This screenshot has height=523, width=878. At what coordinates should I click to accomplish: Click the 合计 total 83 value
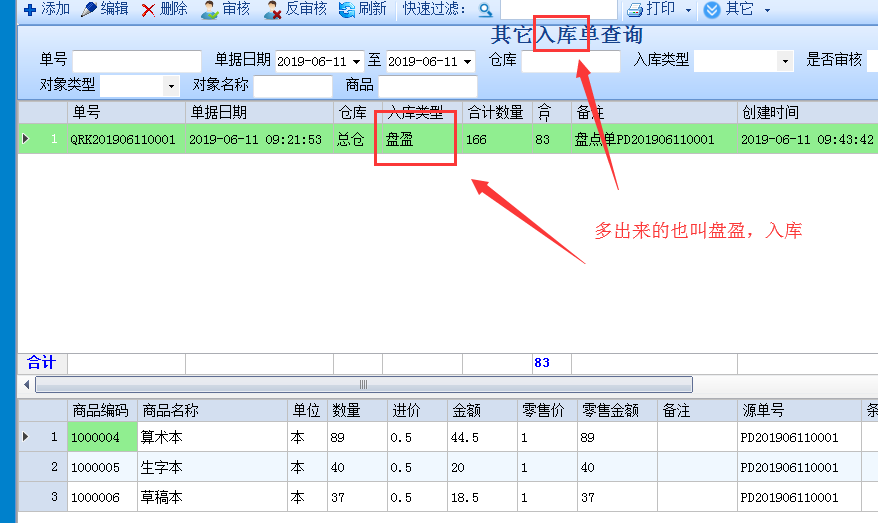pos(541,363)
